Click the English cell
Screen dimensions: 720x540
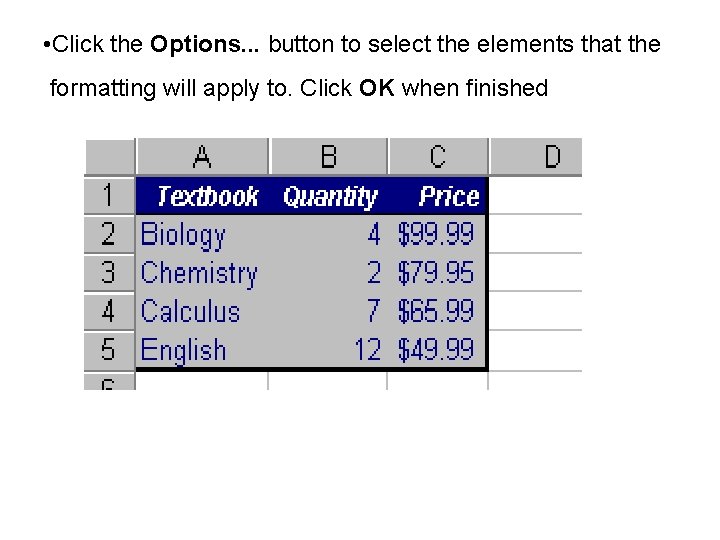click(x=184, y=351)
